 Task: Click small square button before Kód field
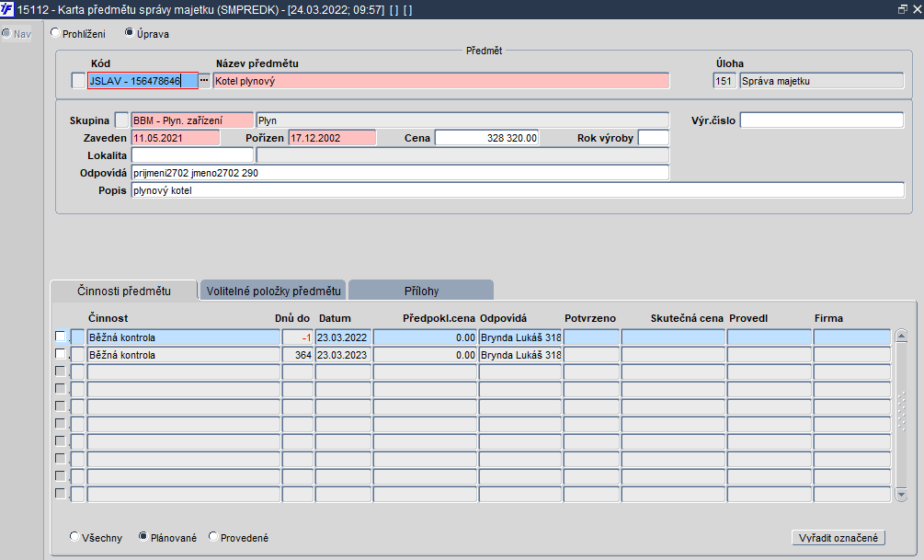tap(78, 81)
